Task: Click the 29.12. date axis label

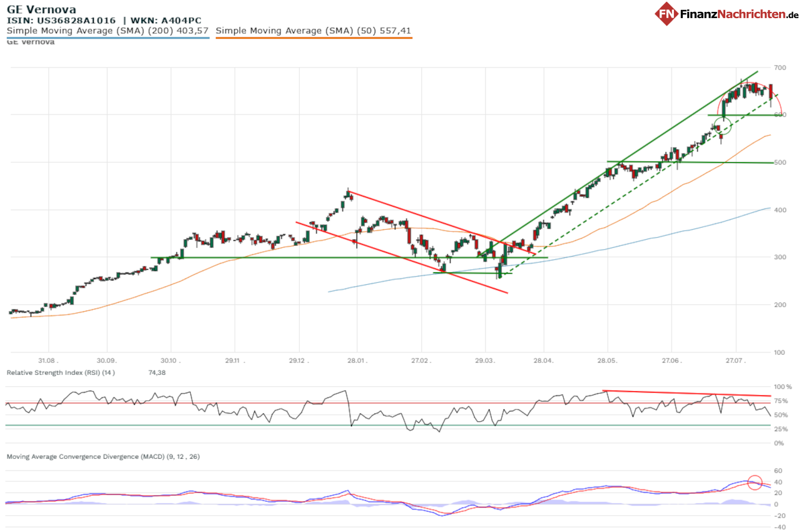Action: (298, 361)
